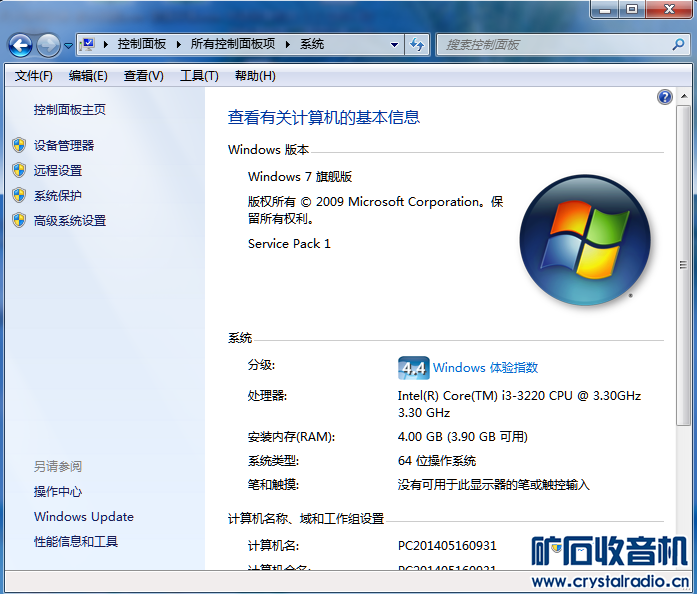Viewport: 697px width, 594px height.
Task: Open the 帮助(H) menu
Action: click(255, 76)
